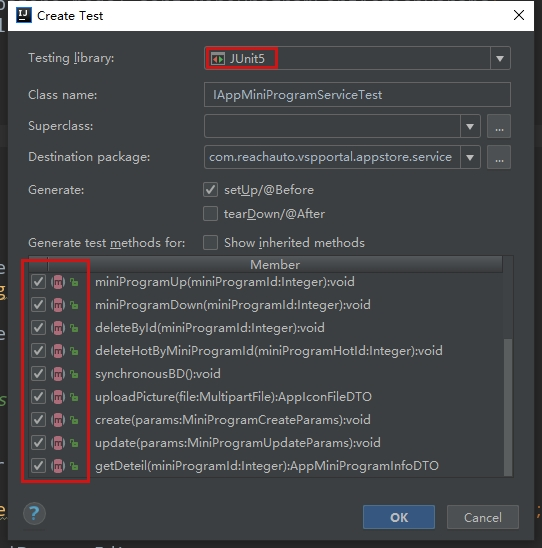Click method icon for deleteById

tap(58, 328)
